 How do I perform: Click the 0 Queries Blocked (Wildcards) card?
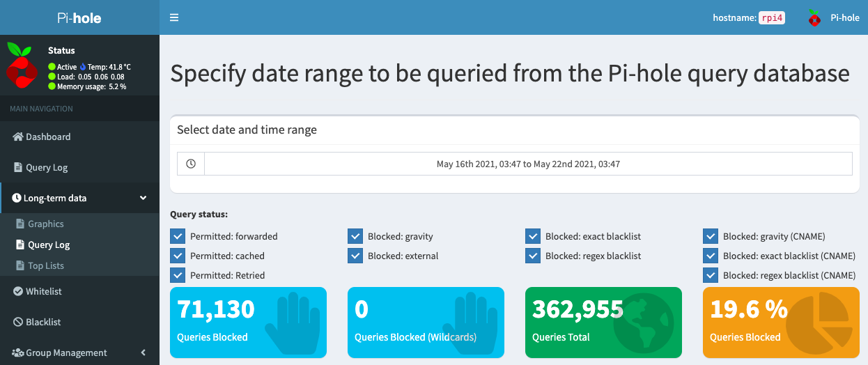[x=426, y=323]
